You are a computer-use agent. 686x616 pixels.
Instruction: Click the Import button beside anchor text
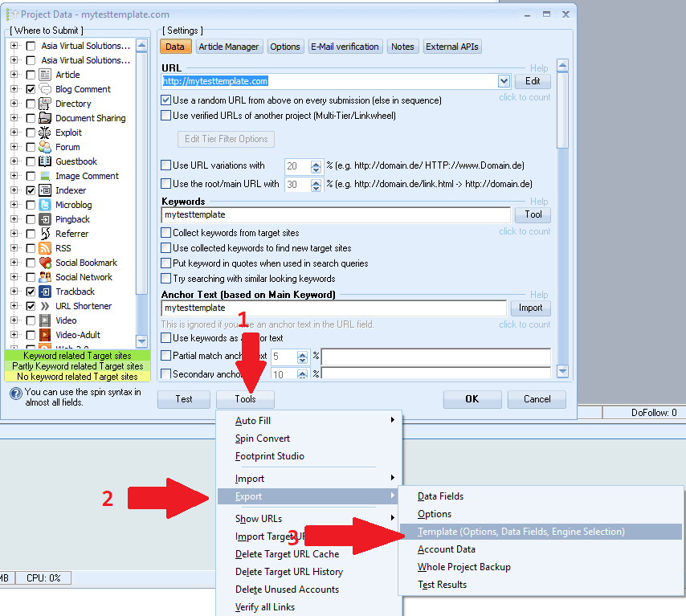[x=530, y=308]
